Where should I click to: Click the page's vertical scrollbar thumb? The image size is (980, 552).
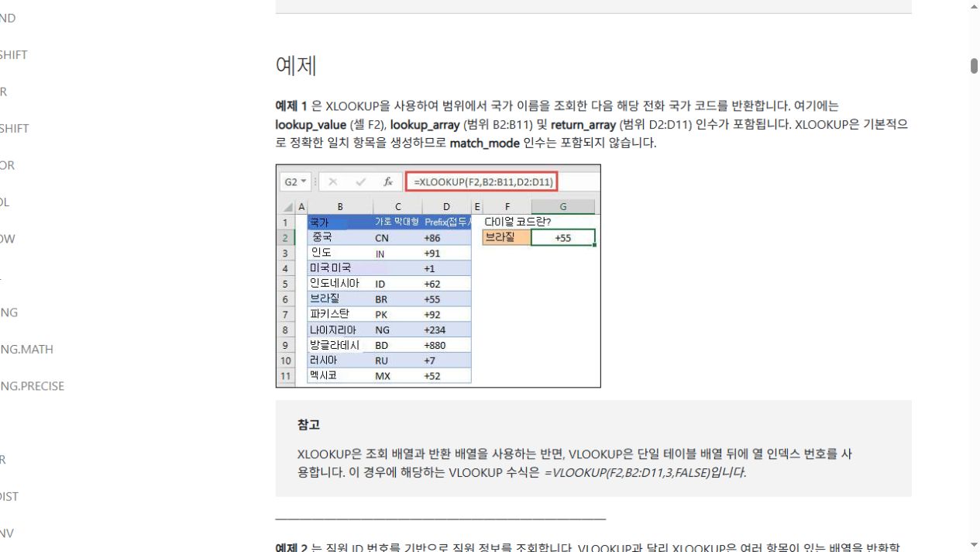click(974, 66)
